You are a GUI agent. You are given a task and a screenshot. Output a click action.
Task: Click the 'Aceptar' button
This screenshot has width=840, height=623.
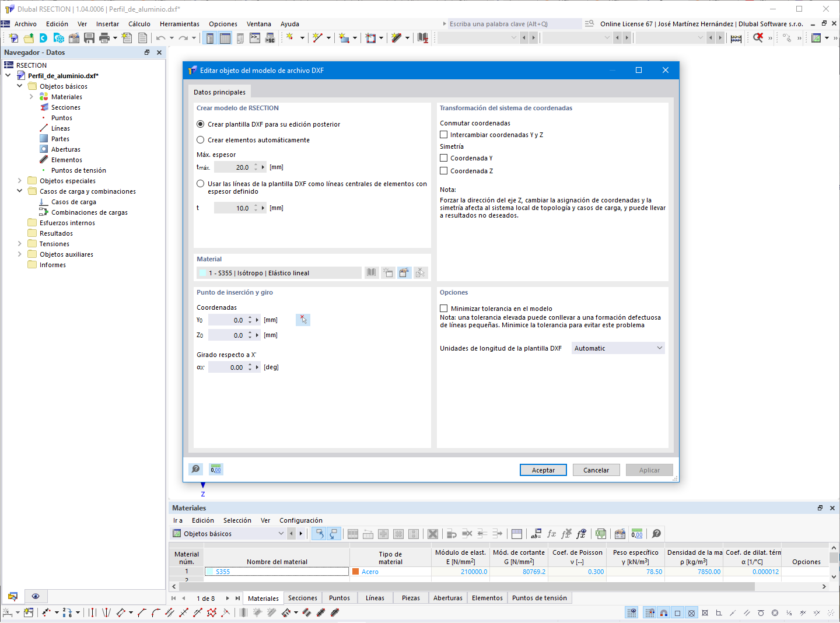pos(543,470)
